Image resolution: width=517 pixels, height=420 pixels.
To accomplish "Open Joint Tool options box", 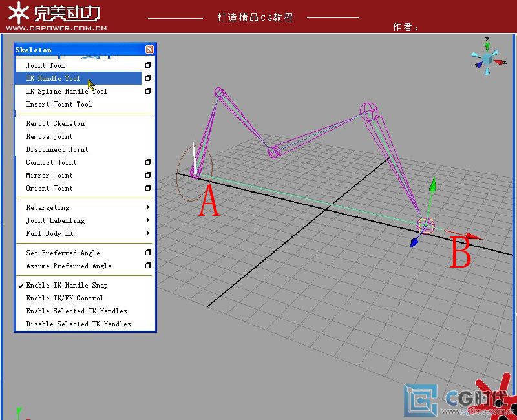I will [x=148, y=65].
